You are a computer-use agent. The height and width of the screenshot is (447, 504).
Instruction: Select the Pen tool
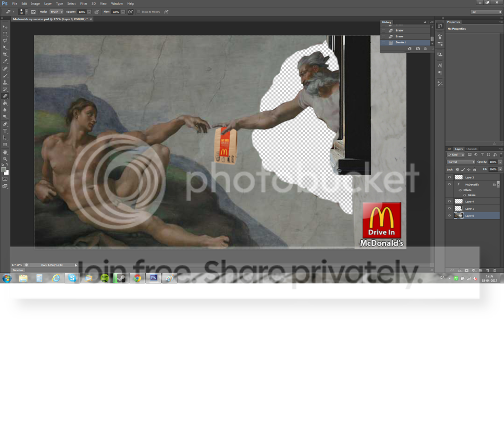[x=5, y=124]
